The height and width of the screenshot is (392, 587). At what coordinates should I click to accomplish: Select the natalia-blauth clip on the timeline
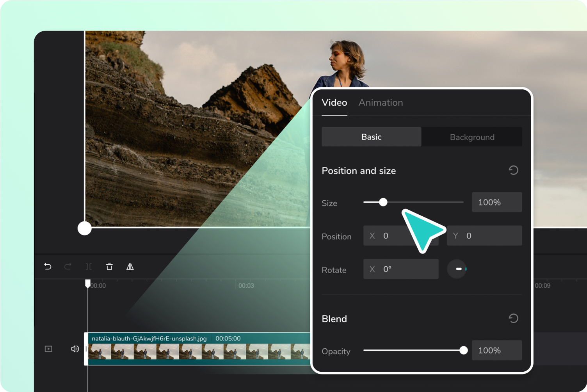point(198,349)
